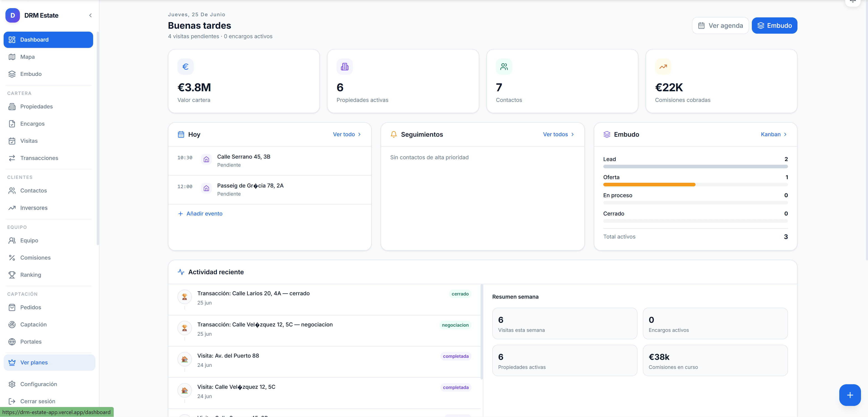This screenshot has width=868, height=417.
Task: Open Ver todos in Seguimientos
Action: click(x=559, y=134)
